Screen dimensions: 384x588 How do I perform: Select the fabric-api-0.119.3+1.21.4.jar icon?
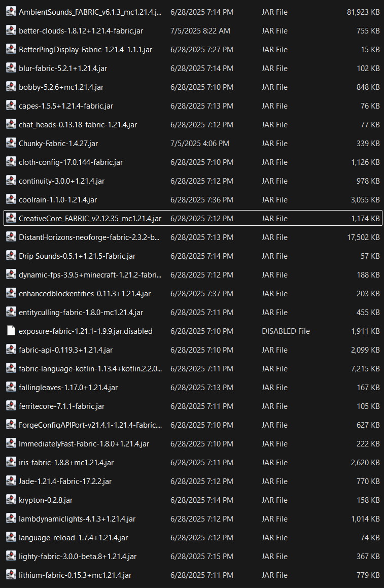tap(11, 350)
